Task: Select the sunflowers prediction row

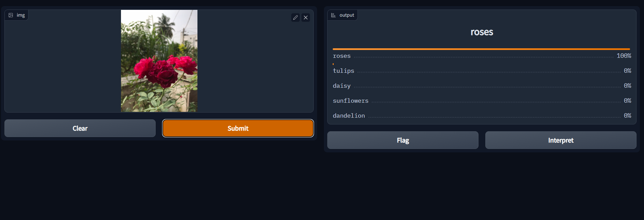Action: click(351, 101)
